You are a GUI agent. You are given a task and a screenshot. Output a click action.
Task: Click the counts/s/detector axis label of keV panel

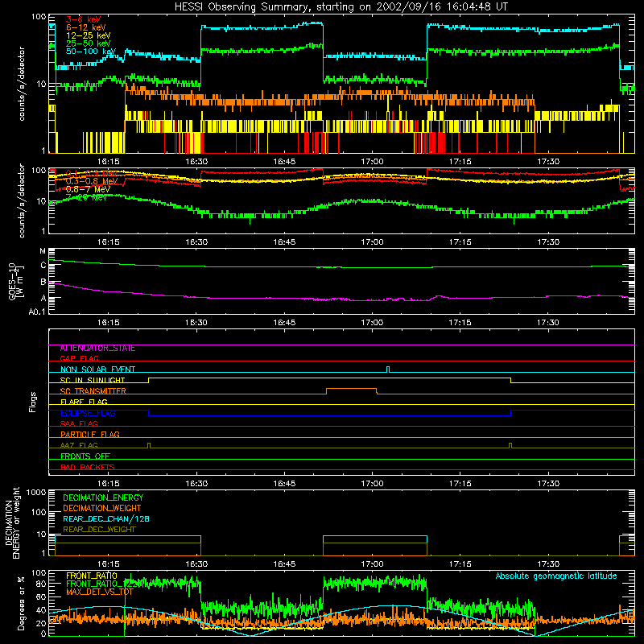click(22, 84)
